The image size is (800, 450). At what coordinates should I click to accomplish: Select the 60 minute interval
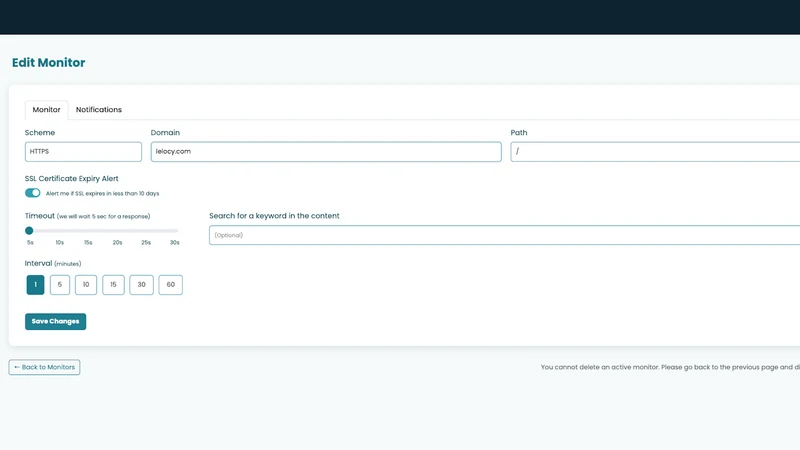pos(170,285)
